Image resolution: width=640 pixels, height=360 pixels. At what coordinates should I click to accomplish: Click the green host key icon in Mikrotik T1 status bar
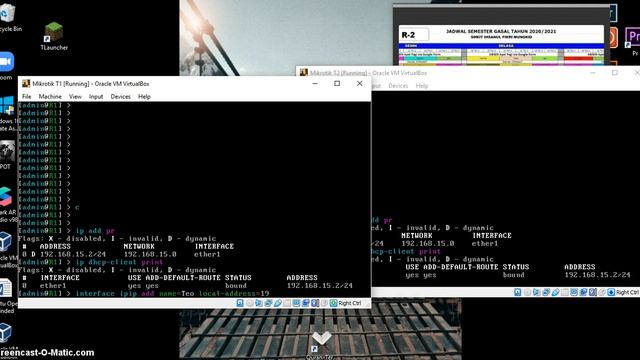click(333, 303)
